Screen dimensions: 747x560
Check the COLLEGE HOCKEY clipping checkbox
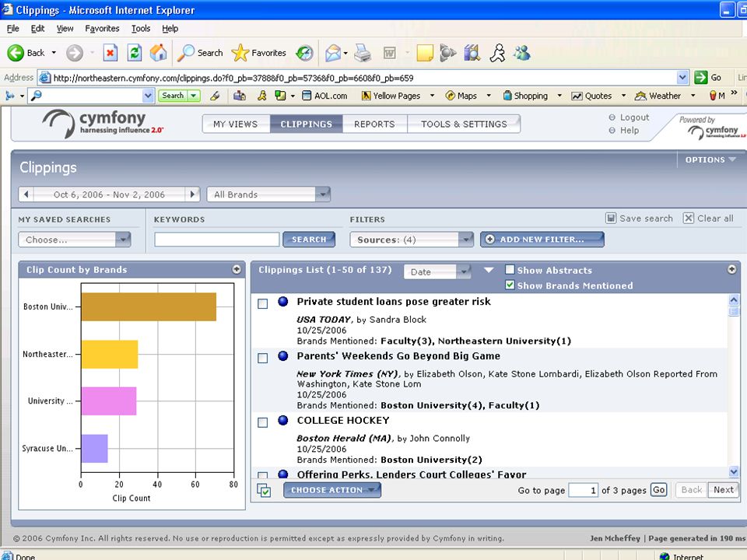(x=262, y=422)
